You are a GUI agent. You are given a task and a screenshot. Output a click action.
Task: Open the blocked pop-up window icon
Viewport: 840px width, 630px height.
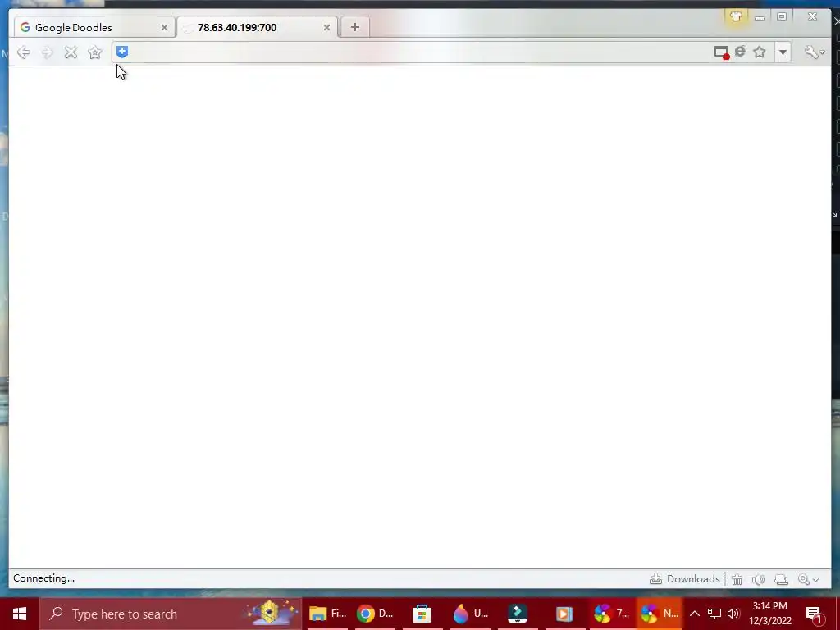click(722, 52)
